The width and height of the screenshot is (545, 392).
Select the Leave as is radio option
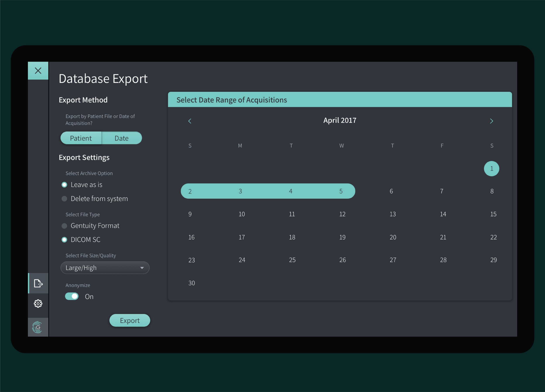(64, 185)
